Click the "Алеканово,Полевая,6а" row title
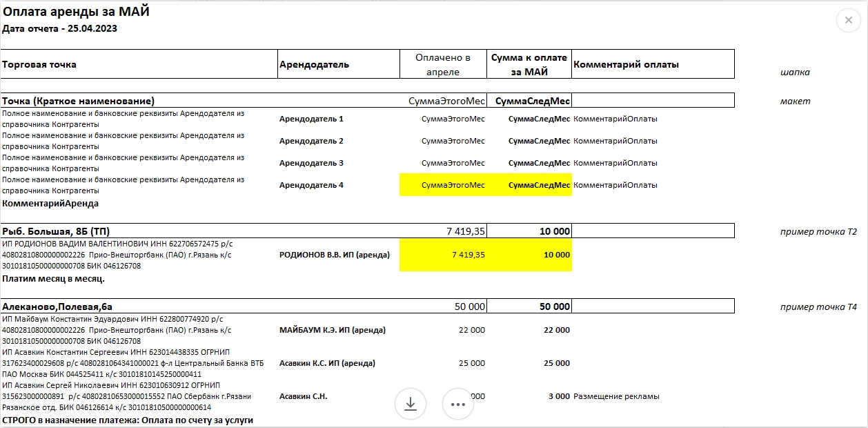The width and height of the screenshot is (868, 428). pyautogui.click(x=57, y=307)
